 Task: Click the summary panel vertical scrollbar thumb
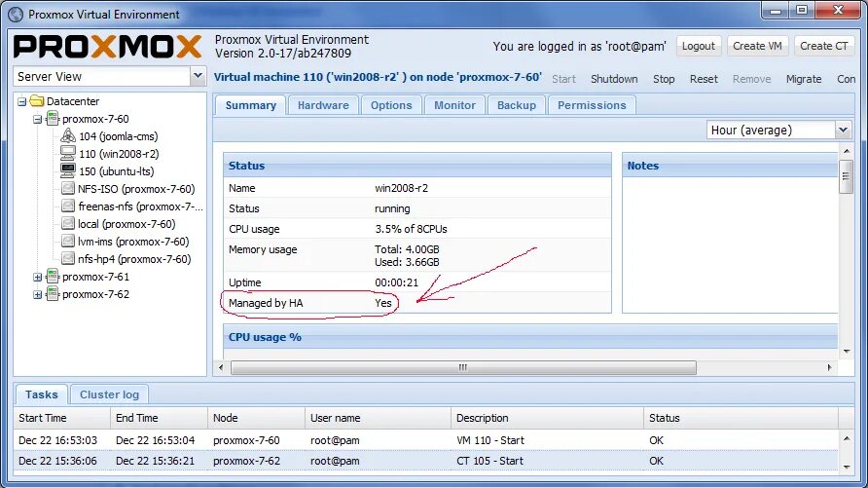pos(846,176)
